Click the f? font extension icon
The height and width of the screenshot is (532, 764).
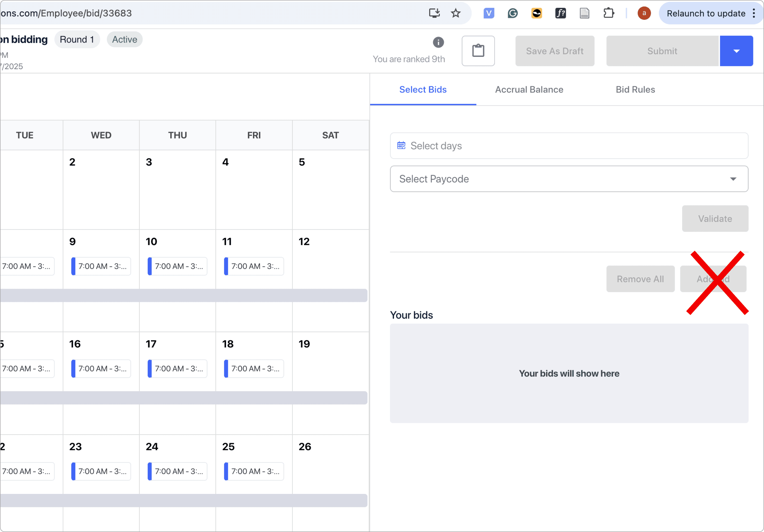560,13
